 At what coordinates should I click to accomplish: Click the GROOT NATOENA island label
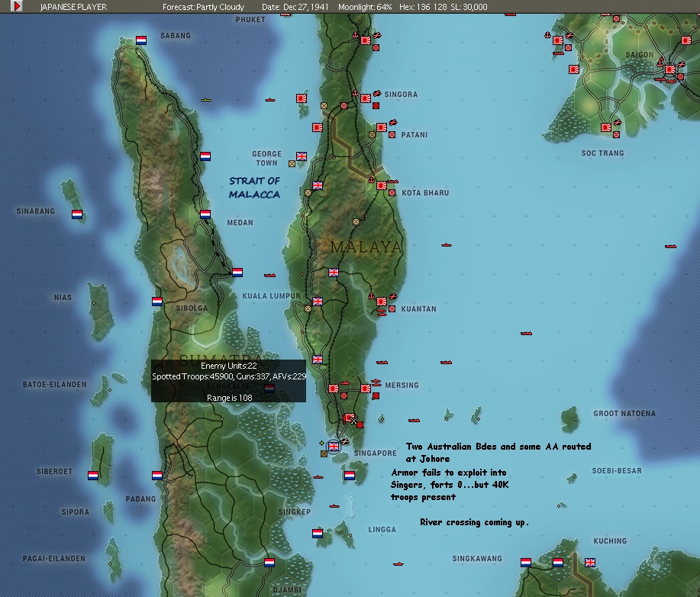pos(624,414)
